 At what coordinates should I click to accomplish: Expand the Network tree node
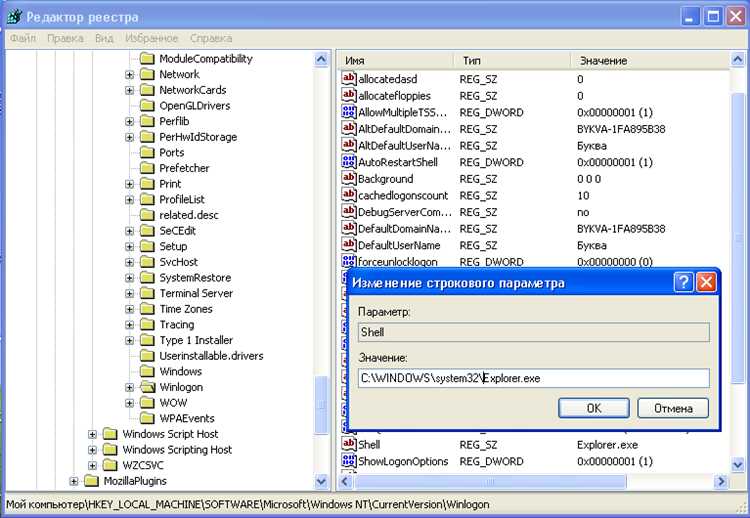(130, 75)
